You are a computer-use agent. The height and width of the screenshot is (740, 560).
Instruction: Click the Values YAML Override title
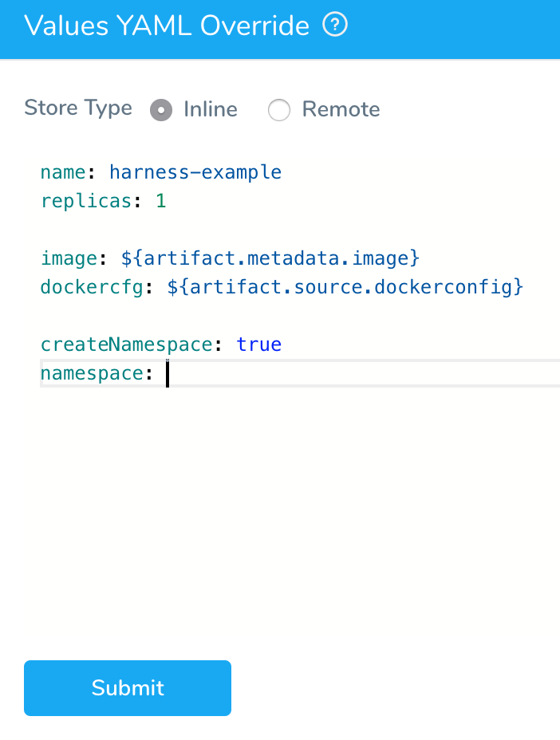167,25
